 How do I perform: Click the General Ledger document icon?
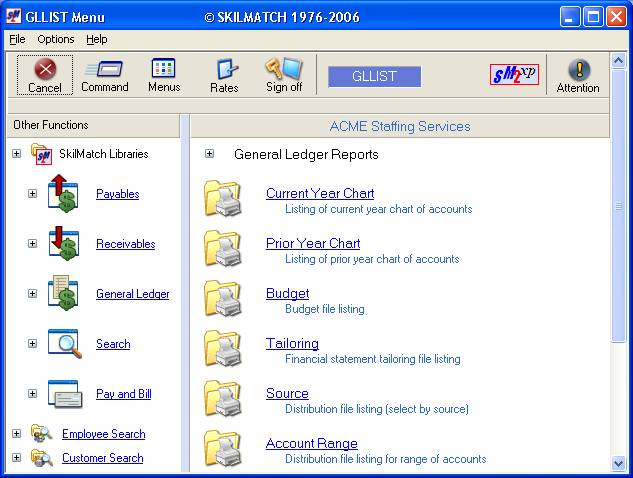point(63,293)
